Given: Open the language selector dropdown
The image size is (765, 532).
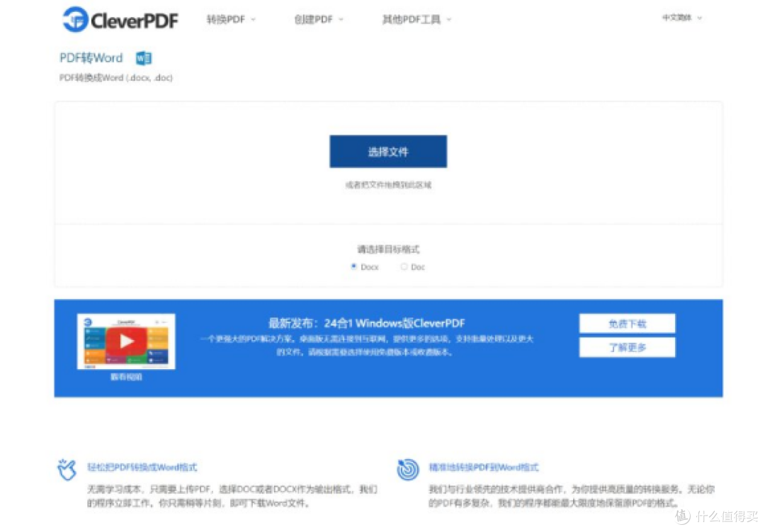Looking at the screenshot, I should (682, 18).
